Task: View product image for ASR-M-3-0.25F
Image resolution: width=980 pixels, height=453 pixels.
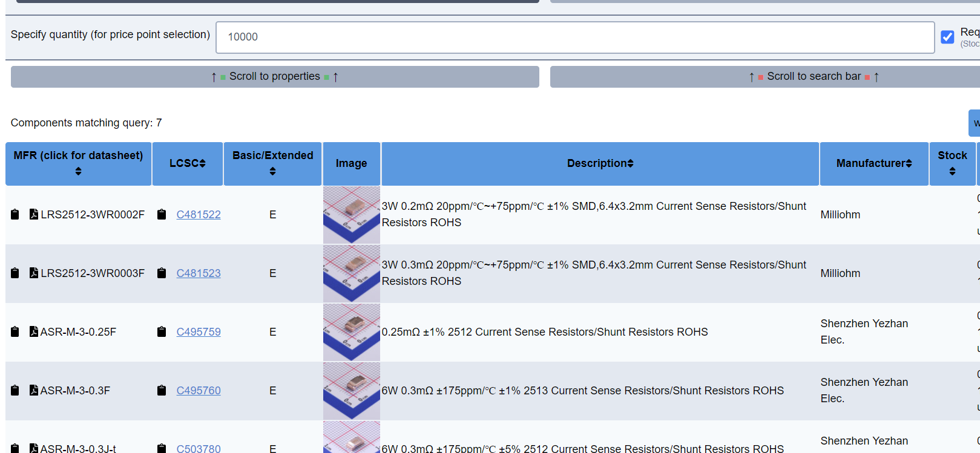Action: 352,332
